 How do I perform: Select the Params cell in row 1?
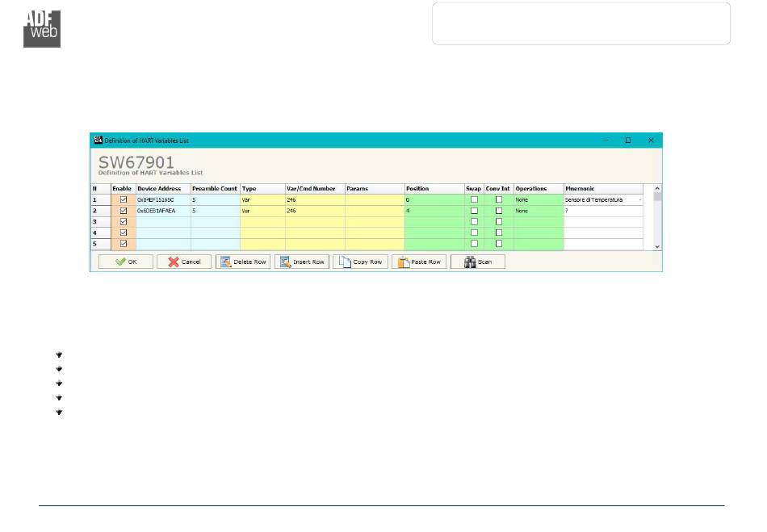tap(375, 200)
